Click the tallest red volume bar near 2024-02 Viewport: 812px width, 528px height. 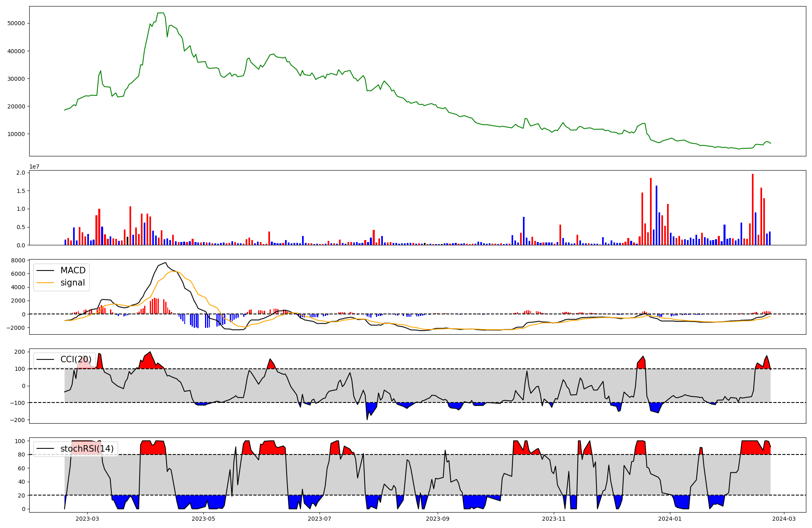pos(753,209)
